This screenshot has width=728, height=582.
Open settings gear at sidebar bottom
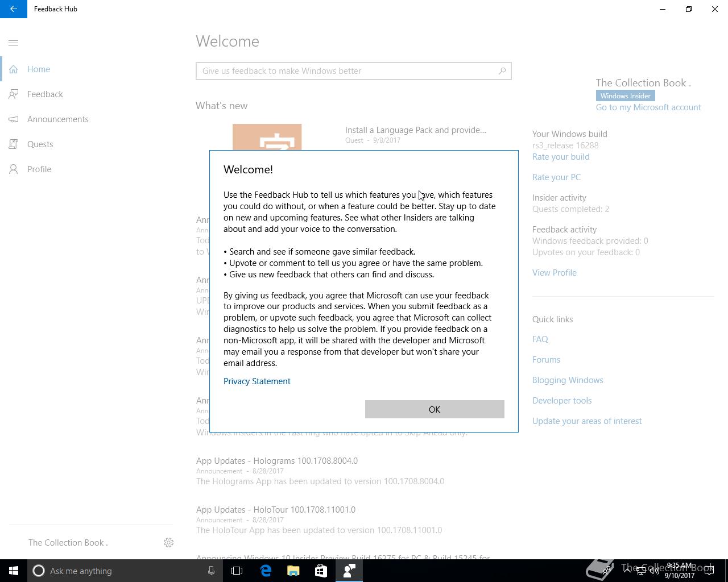[x=168, y=543]
